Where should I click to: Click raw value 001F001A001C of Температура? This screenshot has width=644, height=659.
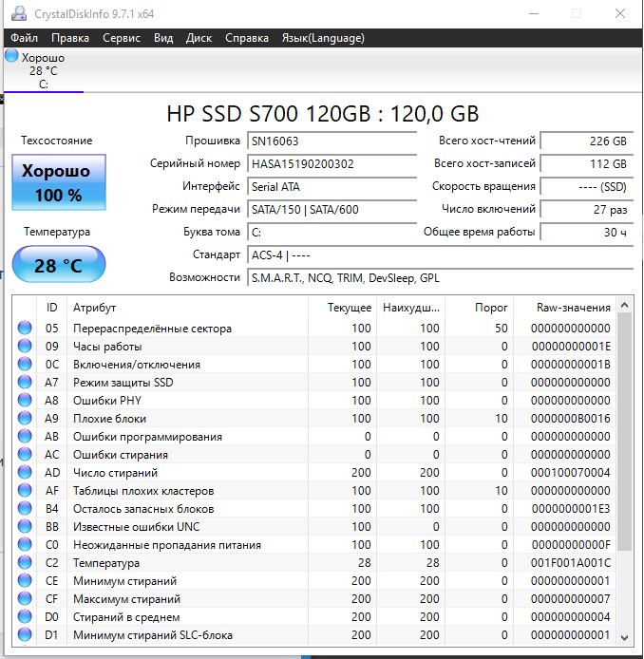tap(571, 563)
